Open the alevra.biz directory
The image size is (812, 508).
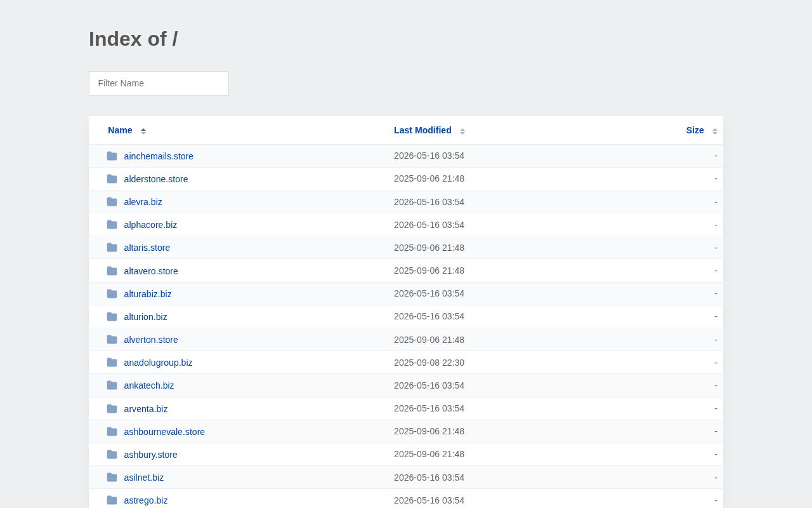tap(143, 202)
